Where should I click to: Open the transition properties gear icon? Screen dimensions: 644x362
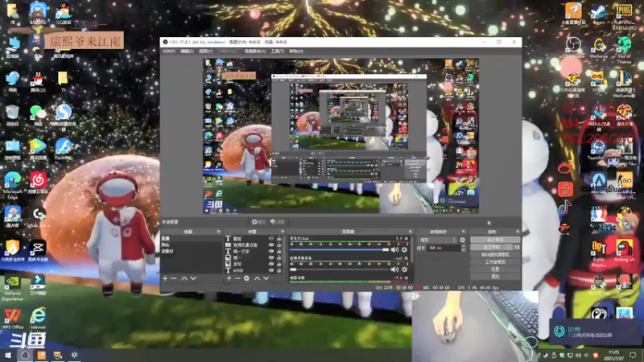(462, 240)
